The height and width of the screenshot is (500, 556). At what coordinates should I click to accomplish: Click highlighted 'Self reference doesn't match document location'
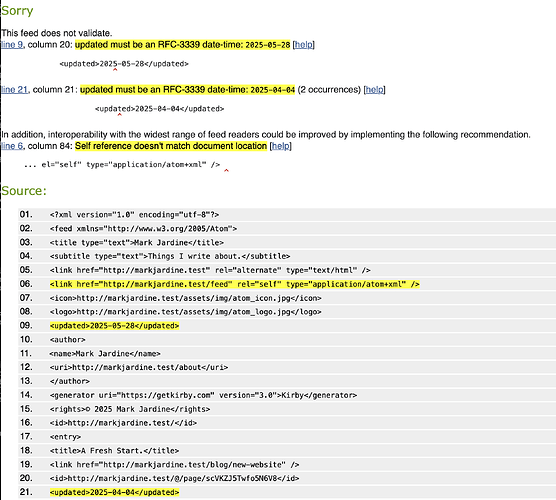[171, 146]
